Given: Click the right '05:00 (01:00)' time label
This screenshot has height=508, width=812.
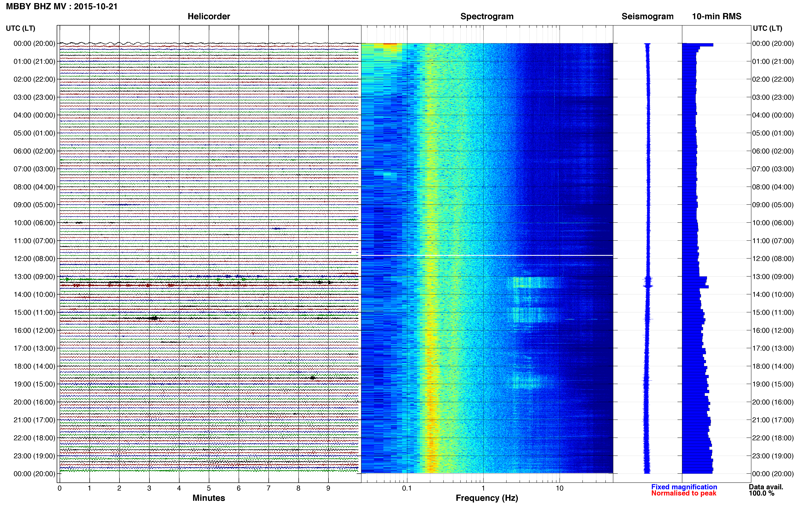Looking at the screenshot, I should pyautogui.click(x=773, y=133).
